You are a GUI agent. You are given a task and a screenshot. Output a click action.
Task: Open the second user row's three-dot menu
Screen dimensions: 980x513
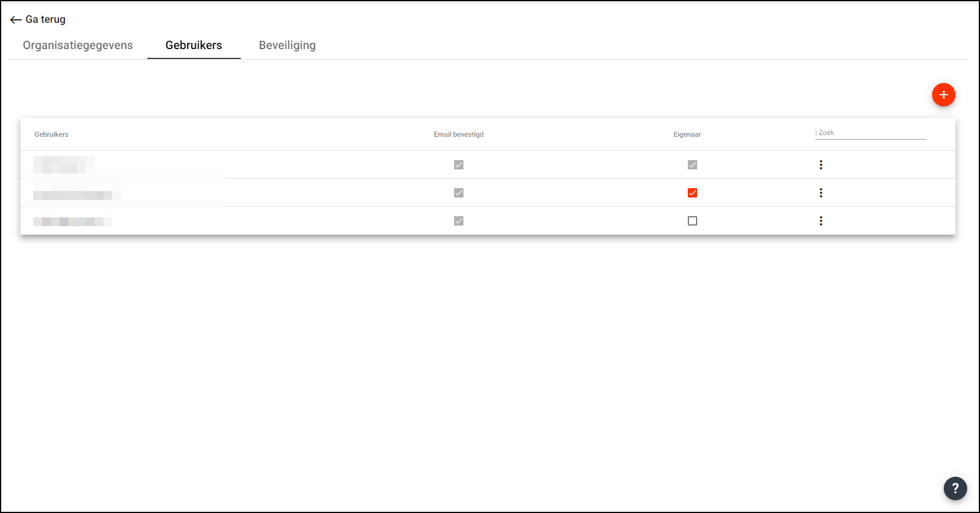(x=820, y=193)
